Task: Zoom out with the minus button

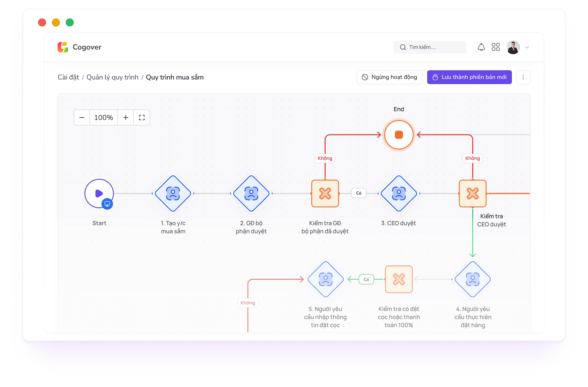Action: [x=82, y=117]
